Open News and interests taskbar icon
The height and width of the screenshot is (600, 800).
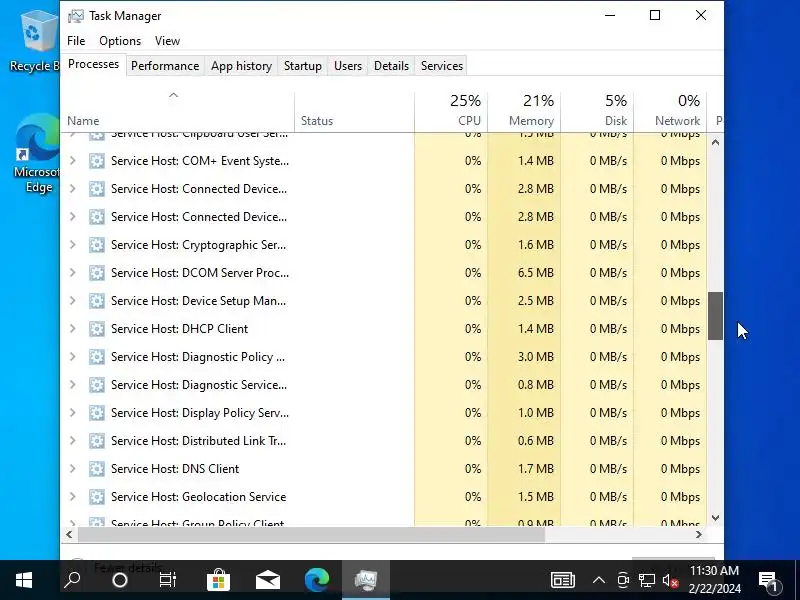pyautogui.click(x=563, y=581)
